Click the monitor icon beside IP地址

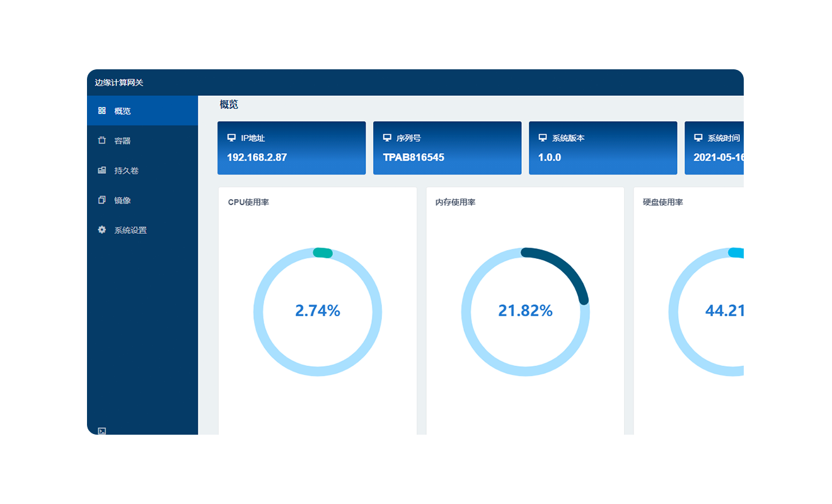(231, 137)
